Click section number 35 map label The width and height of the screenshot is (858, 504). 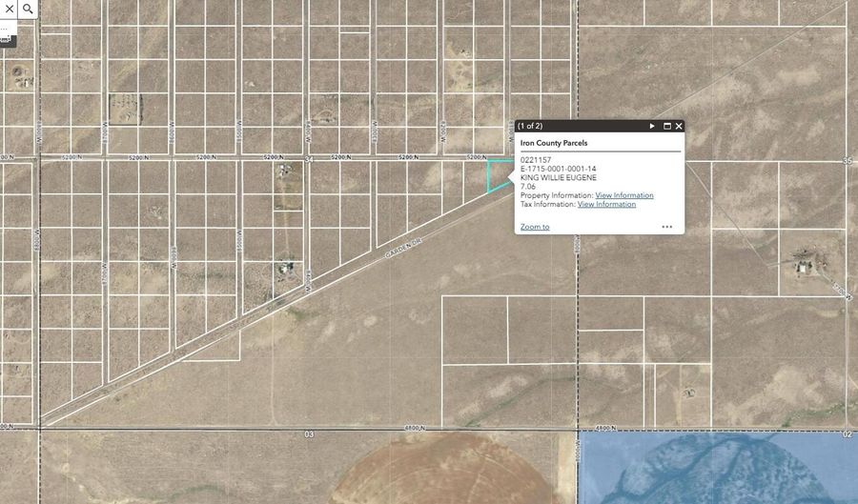848,161
